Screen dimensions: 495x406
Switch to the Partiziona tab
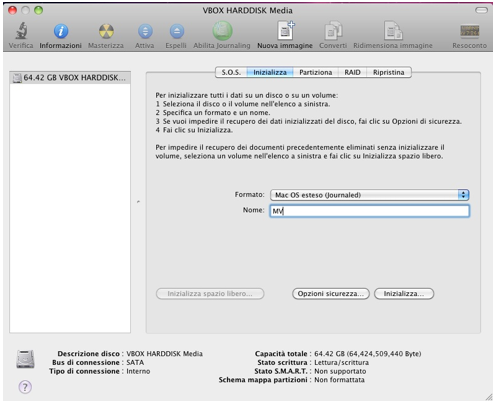click(x=315, y=72)
